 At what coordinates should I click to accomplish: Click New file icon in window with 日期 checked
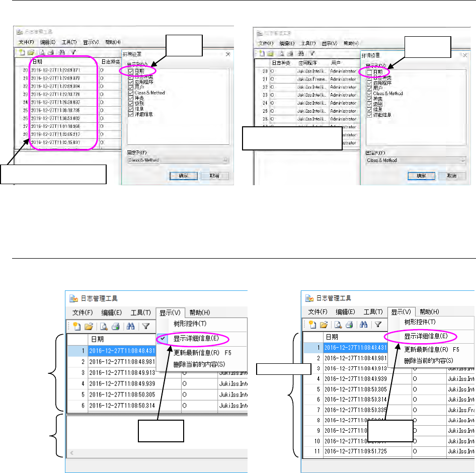click(22, 52)
